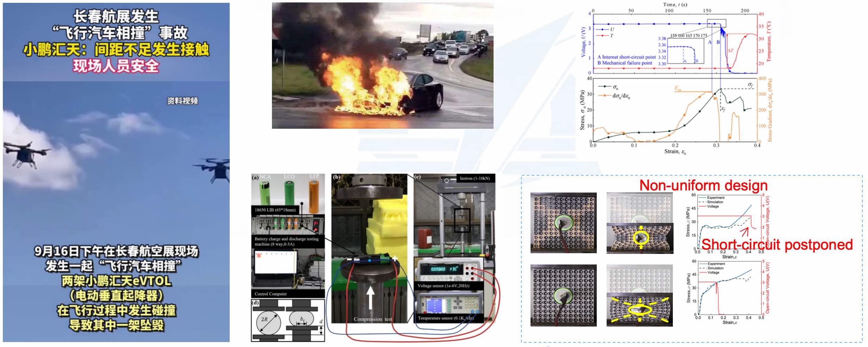Viewport: 868px width, 347px height.
Task: Click the zoomed inset plot in voltage chart
Action: click(x=685, y=52)
